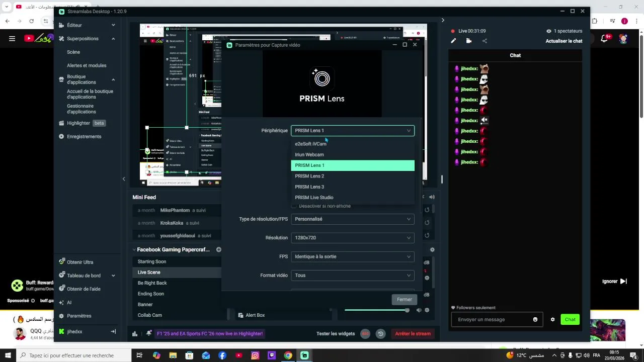Open Obtenir de l'aide in the sidebar
This screenshot has height=362, width=644.
[79, 289]
